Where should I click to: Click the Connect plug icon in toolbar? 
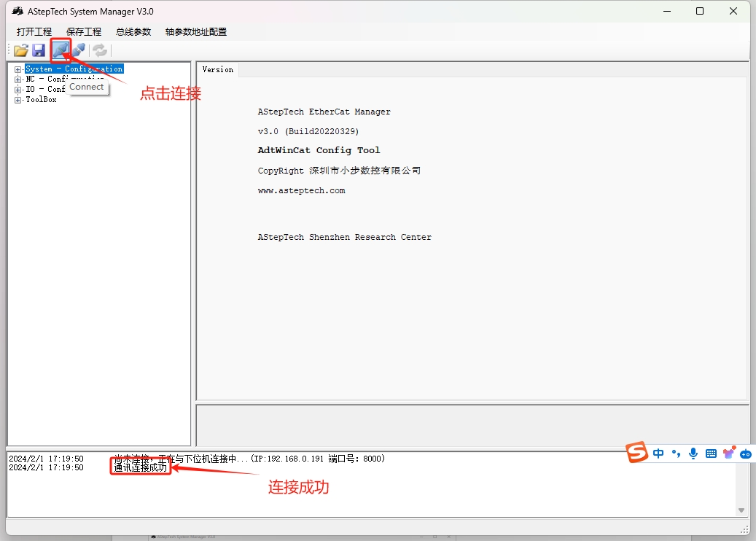pos(61,50)
